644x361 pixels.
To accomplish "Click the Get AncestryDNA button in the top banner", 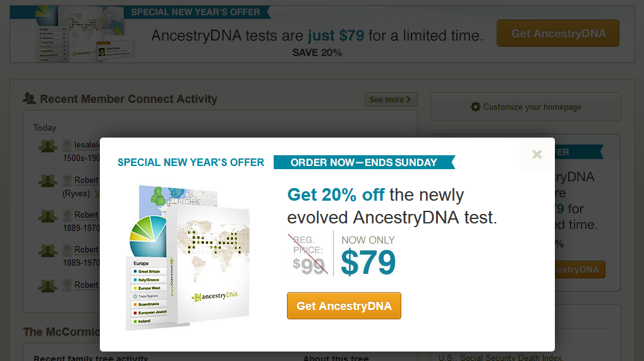I will pyautogui.click(x=558, y=33).
